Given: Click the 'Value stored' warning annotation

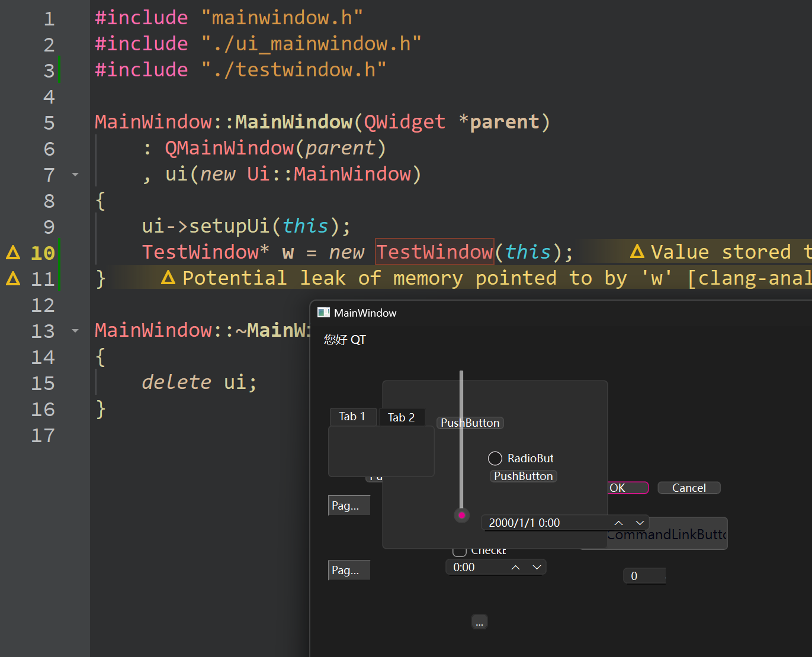Looking at the screenshot, I should pos(731,252).
